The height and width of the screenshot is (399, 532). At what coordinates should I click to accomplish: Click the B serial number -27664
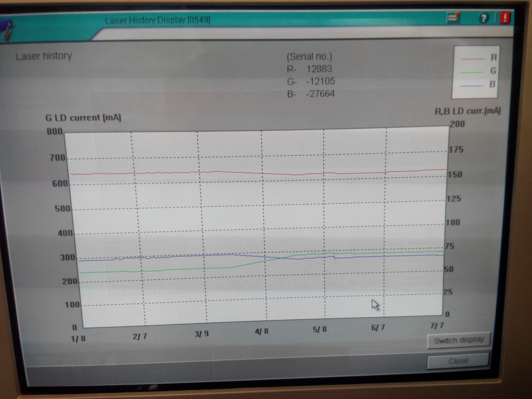[x=320, y=94]
